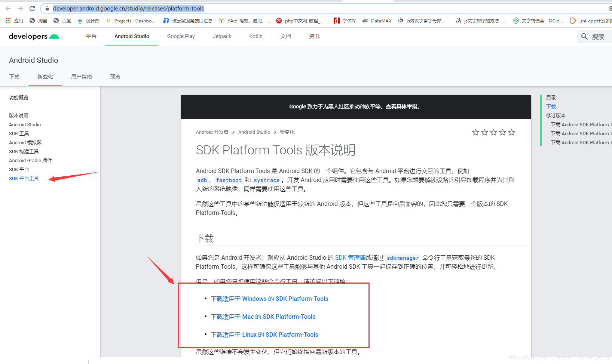Click the browser back arrow

tap(8, 9)
